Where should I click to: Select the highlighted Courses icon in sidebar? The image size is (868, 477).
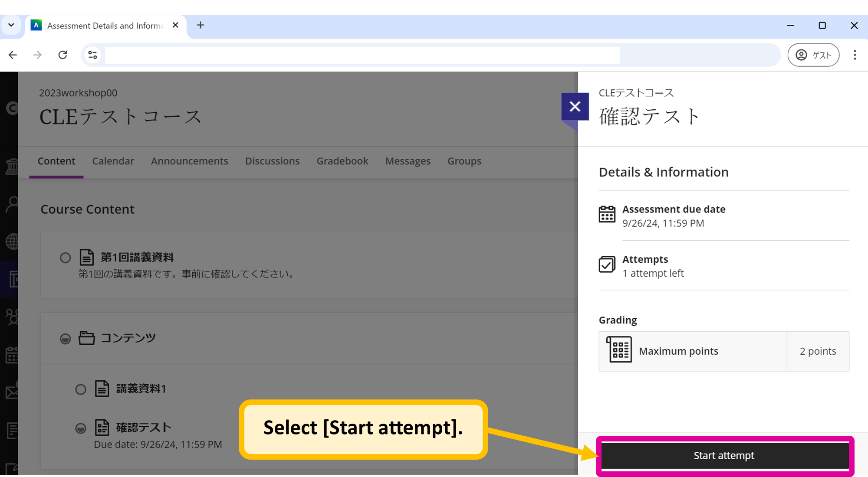click(12, 279)
